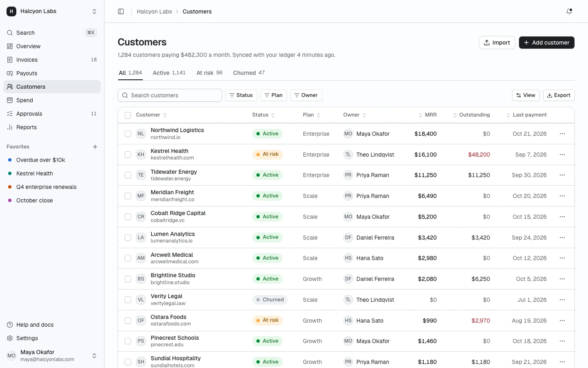This screenshot has height=368, width=588.
Task: Open row actions menu for Arcwell Medical
Action: tap(562, 258)
